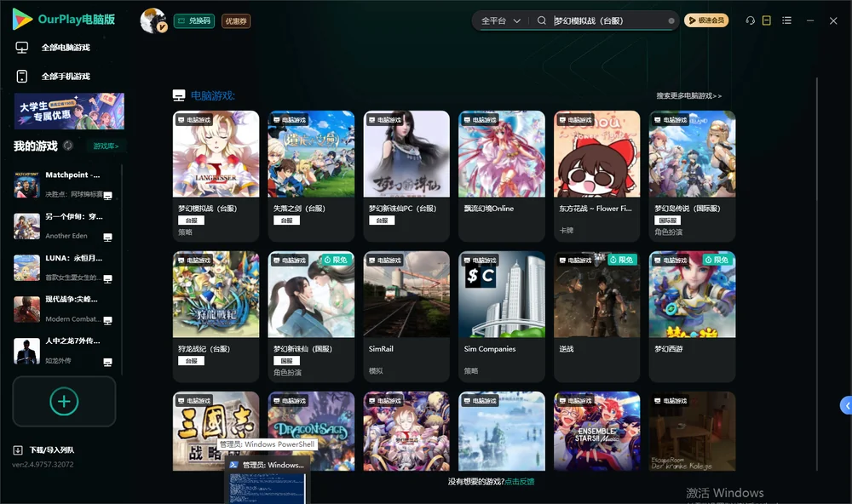Click the 限免 badge on 梦幻西游 card
Viewport: 852px width, 504px height.
click(x=717, y=261)
